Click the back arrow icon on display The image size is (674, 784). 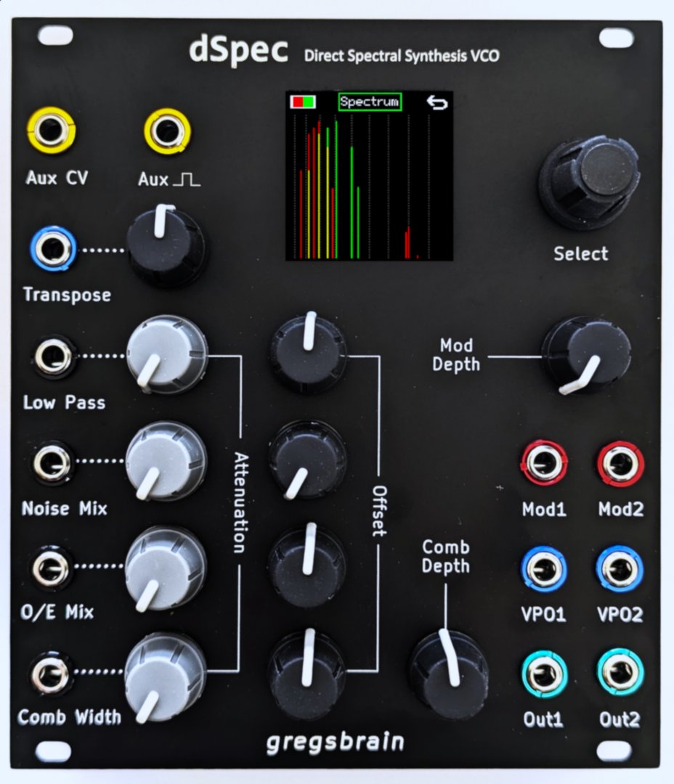coord(436,102)
